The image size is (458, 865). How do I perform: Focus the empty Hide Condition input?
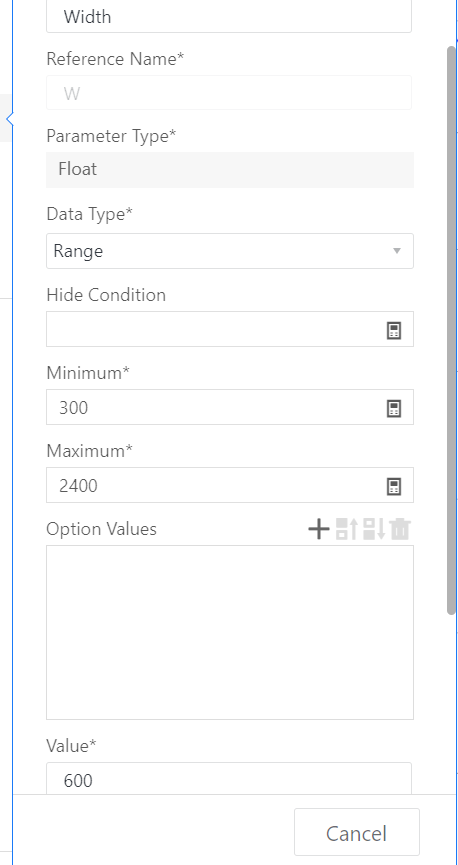click(x=215, y=329)
